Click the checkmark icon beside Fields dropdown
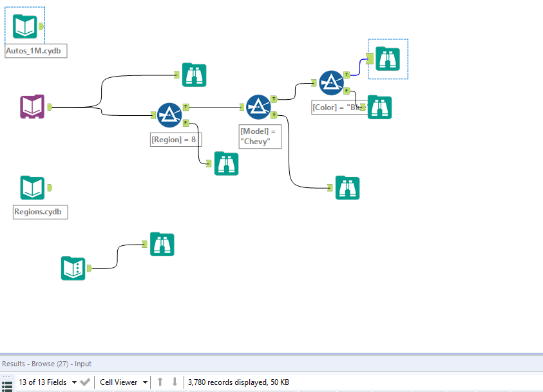The image size is (543, 392). (85, 382)
